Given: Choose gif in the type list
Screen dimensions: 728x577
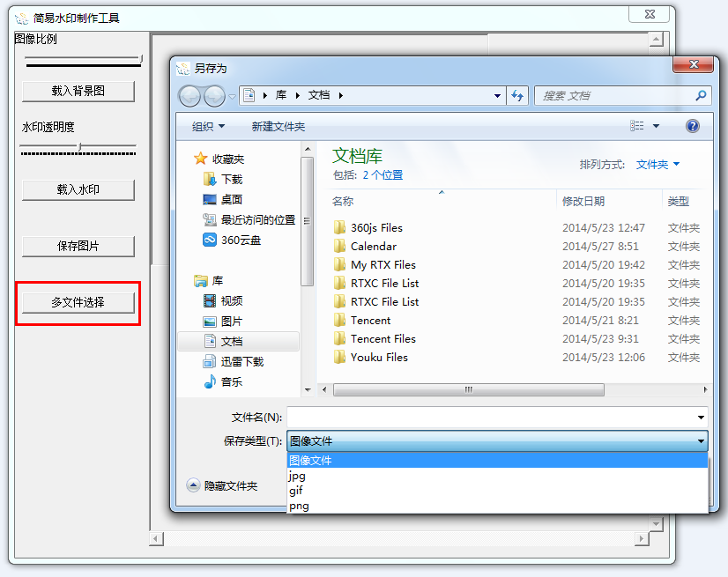Looking at the screenshot, I should (x=498, y=491).
